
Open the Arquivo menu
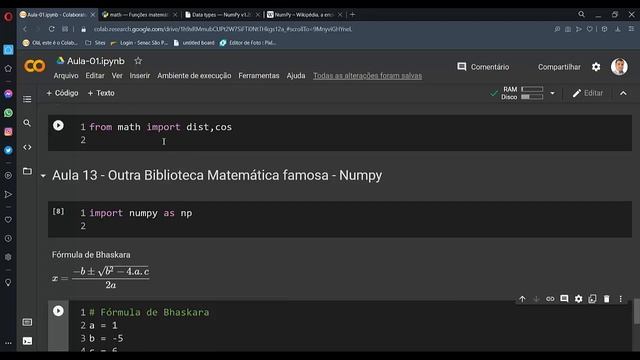tap(66, 76)
